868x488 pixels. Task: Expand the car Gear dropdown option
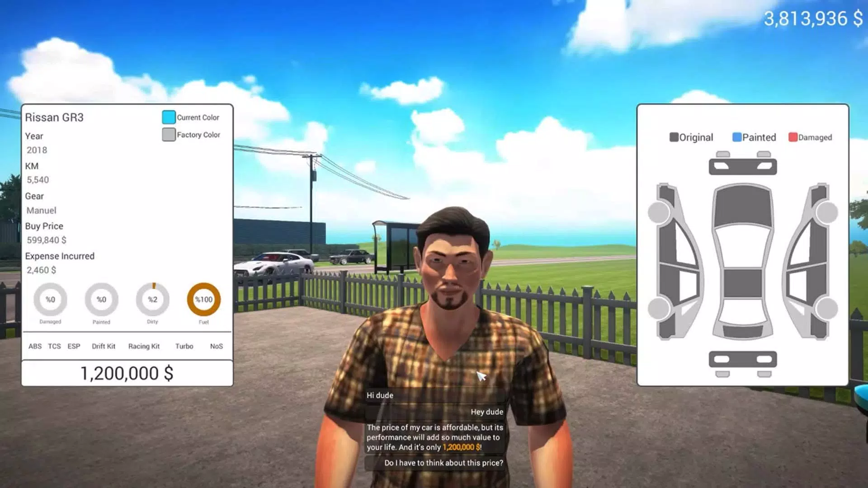[41, 210]
